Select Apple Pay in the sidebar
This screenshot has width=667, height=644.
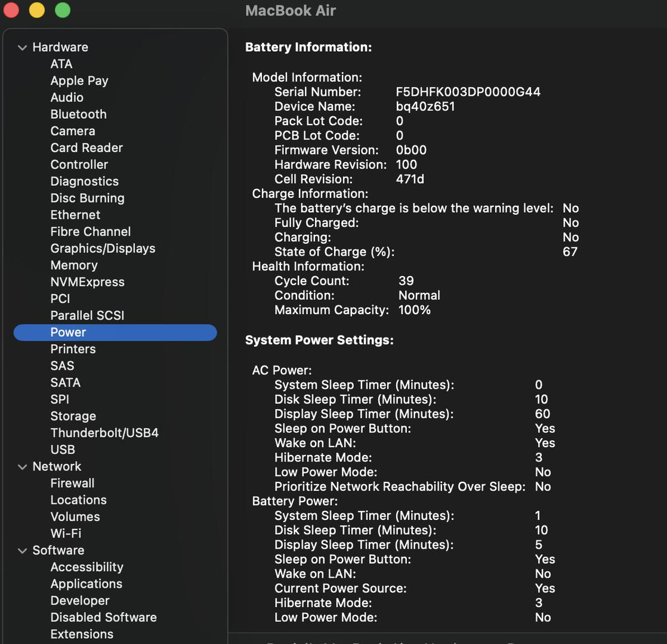[79, 81]
